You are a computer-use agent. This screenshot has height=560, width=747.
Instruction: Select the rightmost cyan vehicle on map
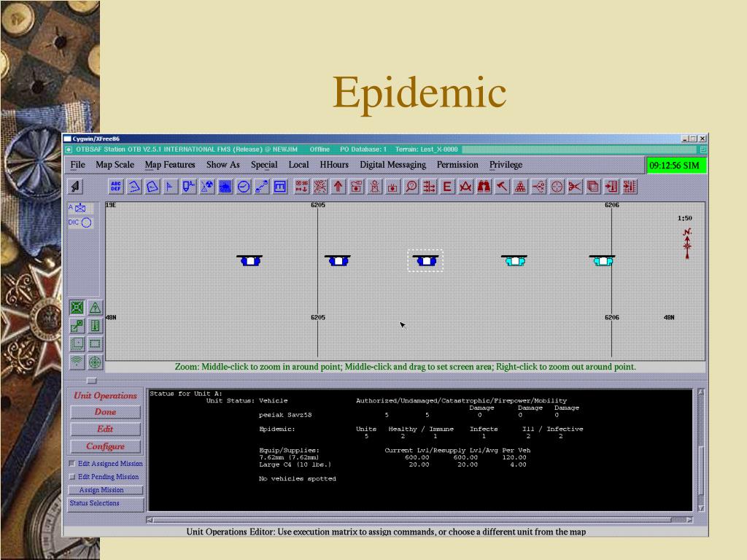603,260
